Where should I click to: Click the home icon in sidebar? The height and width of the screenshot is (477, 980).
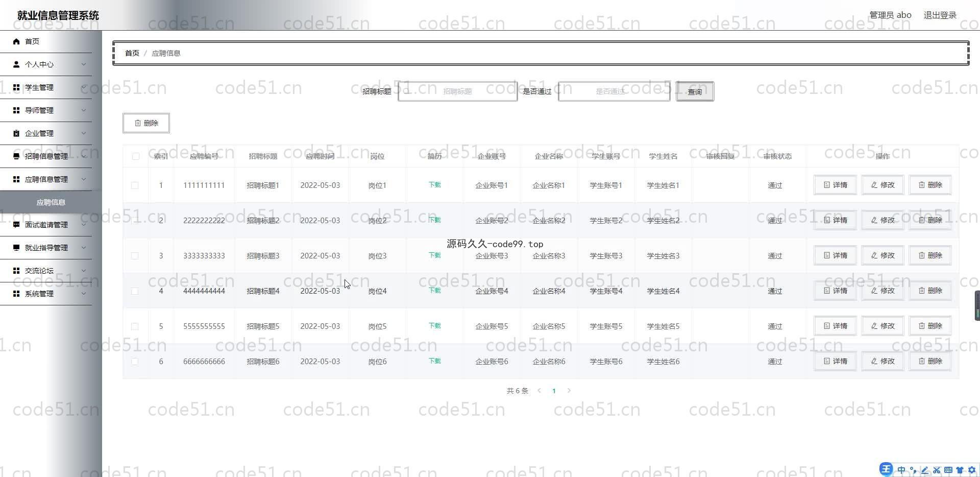pyautogui.click(x=16, y=41)
